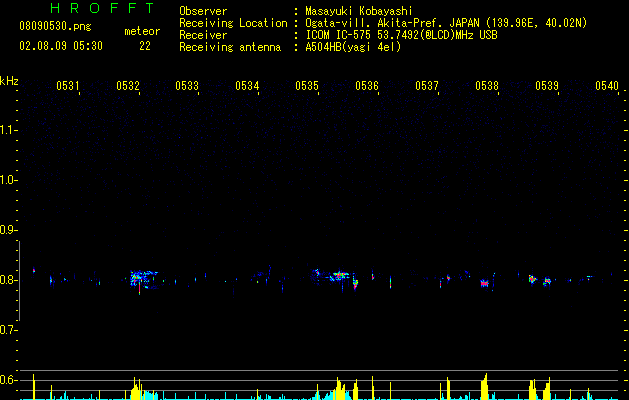This screenshot has height=400, width=629.
Task: Click the meteor echo cluster just after 0535
Action: 337,276
